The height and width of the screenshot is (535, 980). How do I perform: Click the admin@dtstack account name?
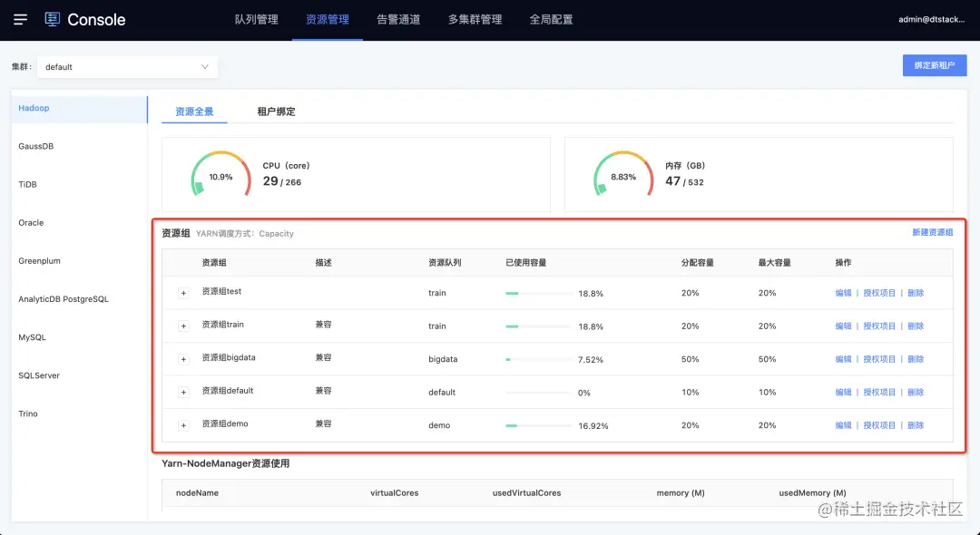(932, 19)
